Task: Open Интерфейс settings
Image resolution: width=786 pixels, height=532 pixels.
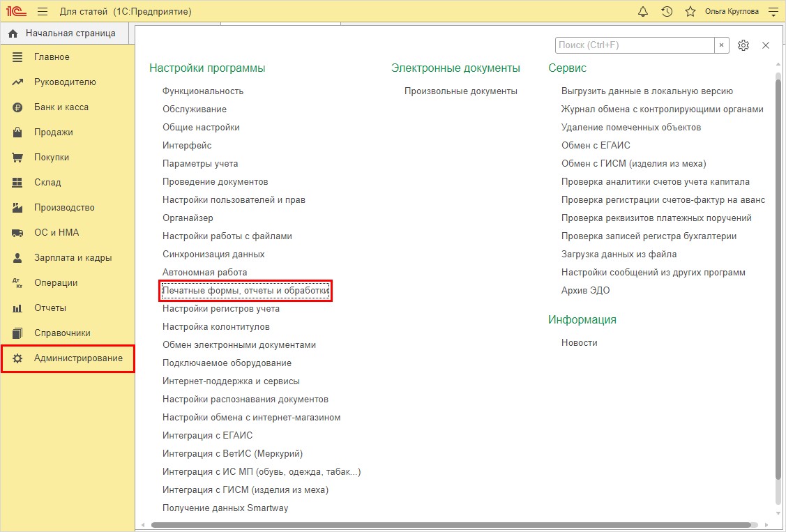Action: (187, 145)
